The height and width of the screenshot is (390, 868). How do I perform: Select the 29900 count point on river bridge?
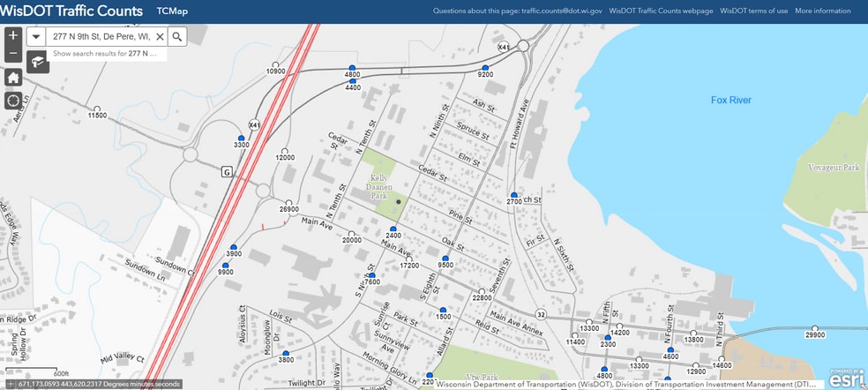point(815,328)
